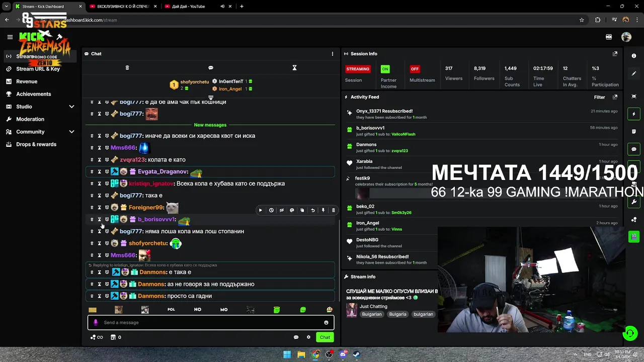Viewport: 644px width, 362px height.
Task: Open the Activity Feed Filter
Action: [x=599, y=97]
